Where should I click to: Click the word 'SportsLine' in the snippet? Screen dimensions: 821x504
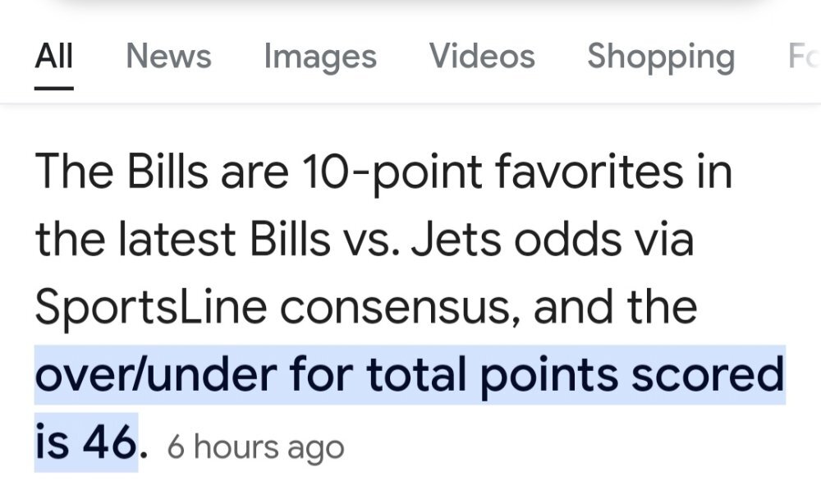pyautogui.click(x=151, y=308)
